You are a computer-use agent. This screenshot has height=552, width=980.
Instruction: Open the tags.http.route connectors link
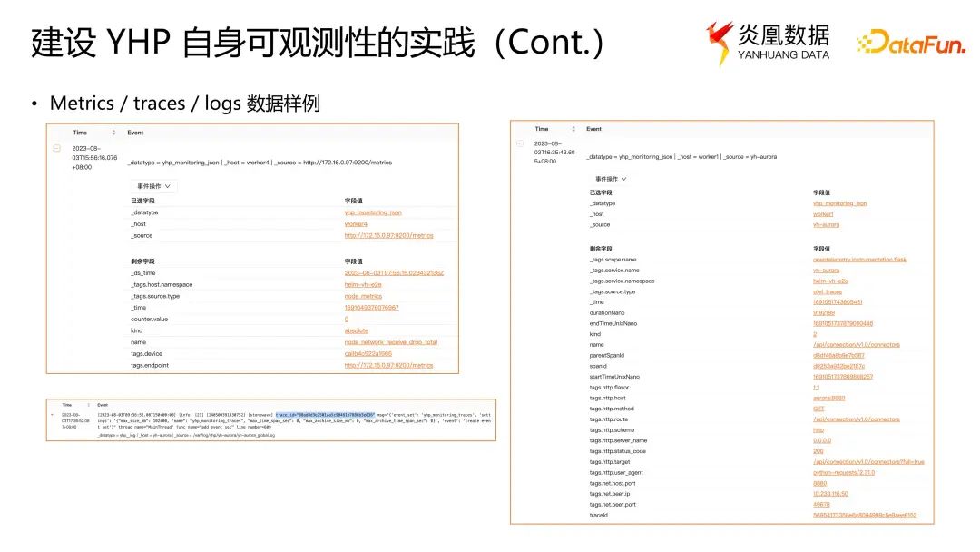coord(857,419)
